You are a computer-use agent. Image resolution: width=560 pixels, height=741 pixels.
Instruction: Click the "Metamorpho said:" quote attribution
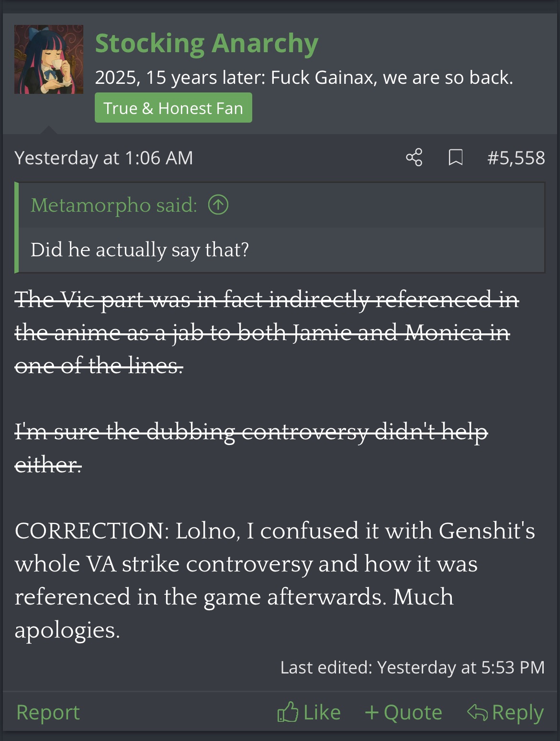(114, 205)
